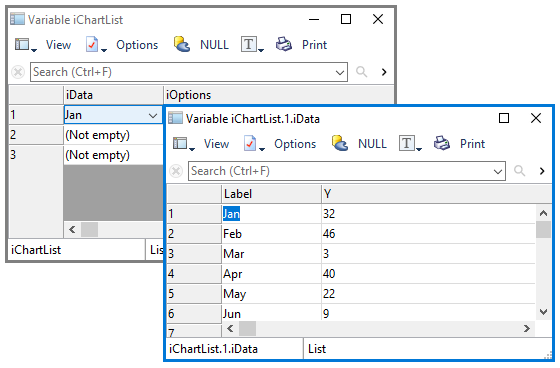
Task: Select row 3 (Not empty) cell
Action: coord(113,155)
